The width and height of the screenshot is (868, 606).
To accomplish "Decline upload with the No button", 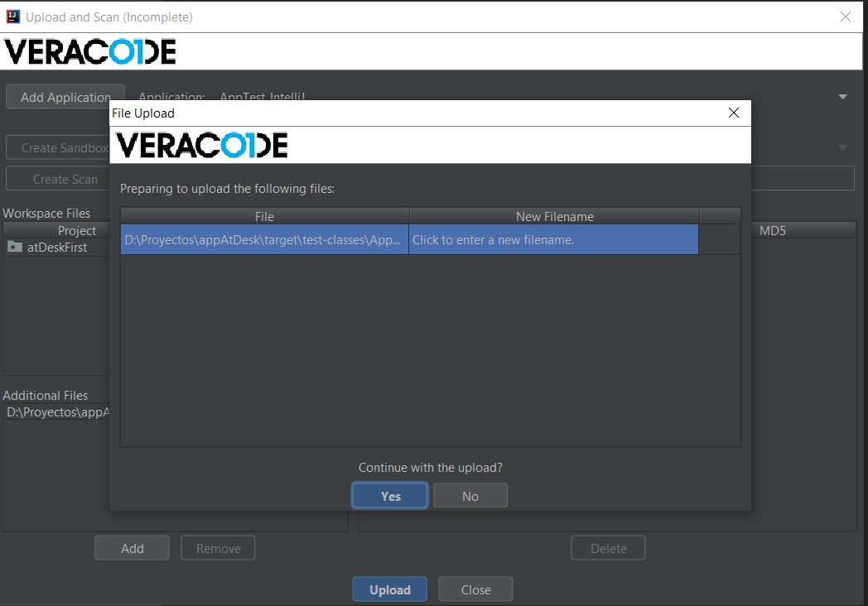I will (470, 496).
